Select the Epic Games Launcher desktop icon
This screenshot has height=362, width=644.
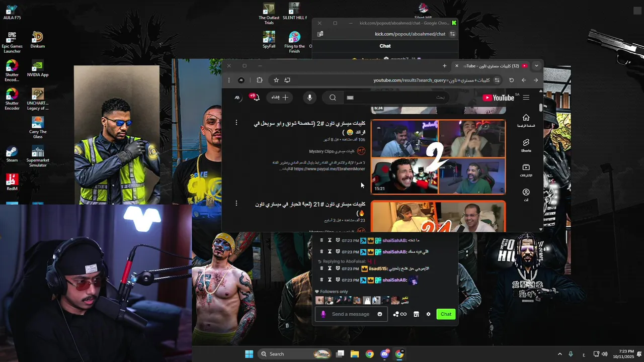click(x=12, y=43)
